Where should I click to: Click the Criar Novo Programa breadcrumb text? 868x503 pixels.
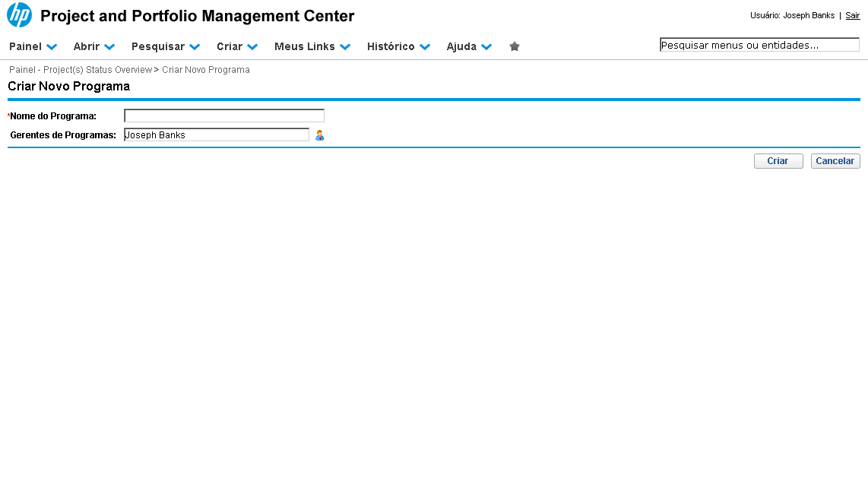coord(206,70)
